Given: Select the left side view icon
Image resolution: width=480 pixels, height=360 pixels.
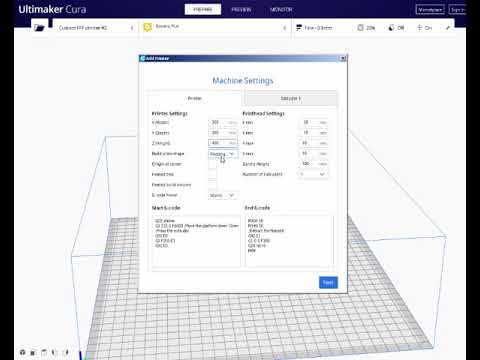Looking at the screenshot, I should pos(54,352).
